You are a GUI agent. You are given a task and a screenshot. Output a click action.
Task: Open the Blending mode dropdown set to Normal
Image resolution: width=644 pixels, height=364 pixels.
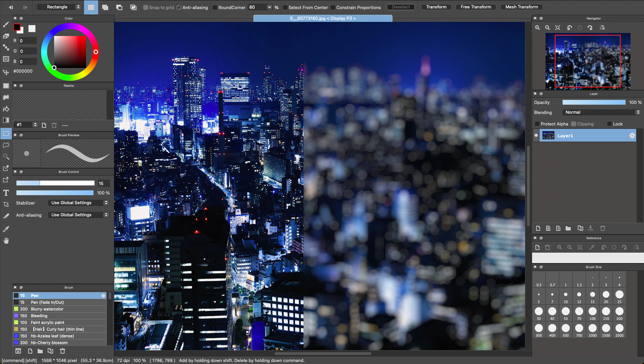tap(601, 112)
